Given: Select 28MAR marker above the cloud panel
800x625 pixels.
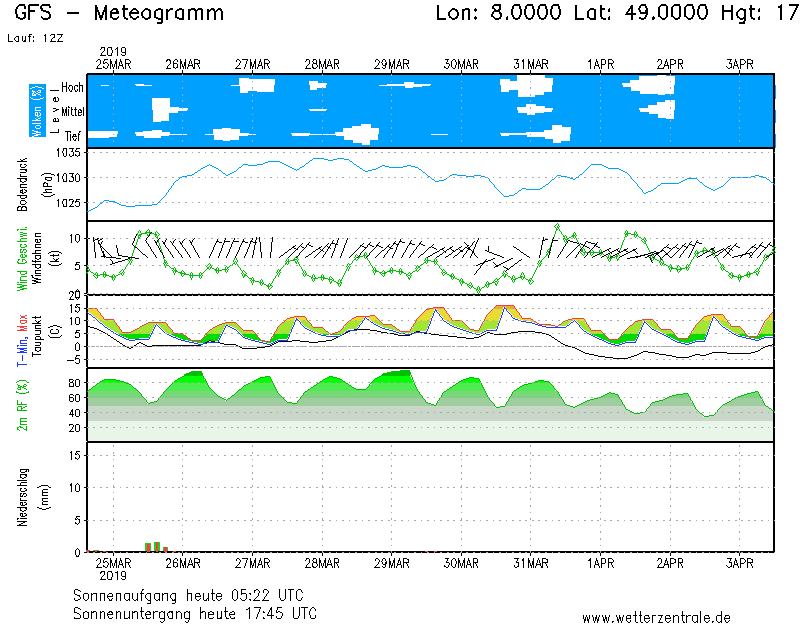Looking at the screenshot, I should [x=322, y=64].
